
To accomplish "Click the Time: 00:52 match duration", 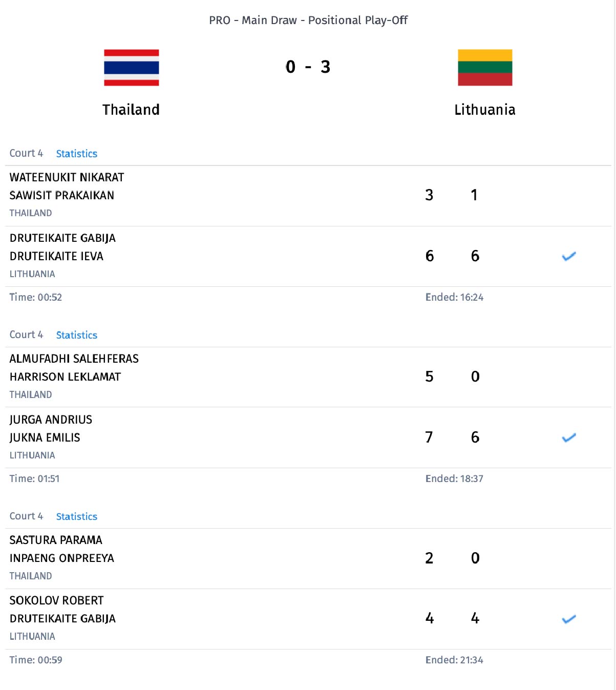I will point(35,297).
